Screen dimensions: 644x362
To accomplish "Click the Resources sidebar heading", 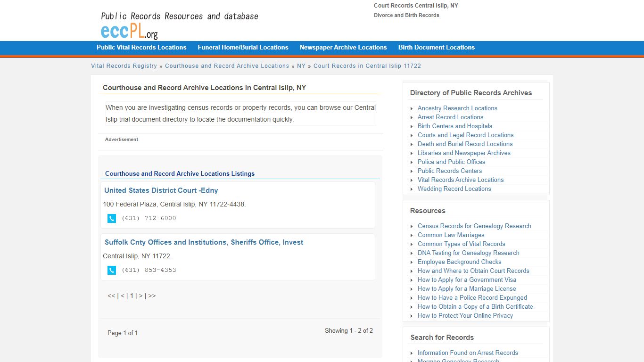I will [428, 211].
